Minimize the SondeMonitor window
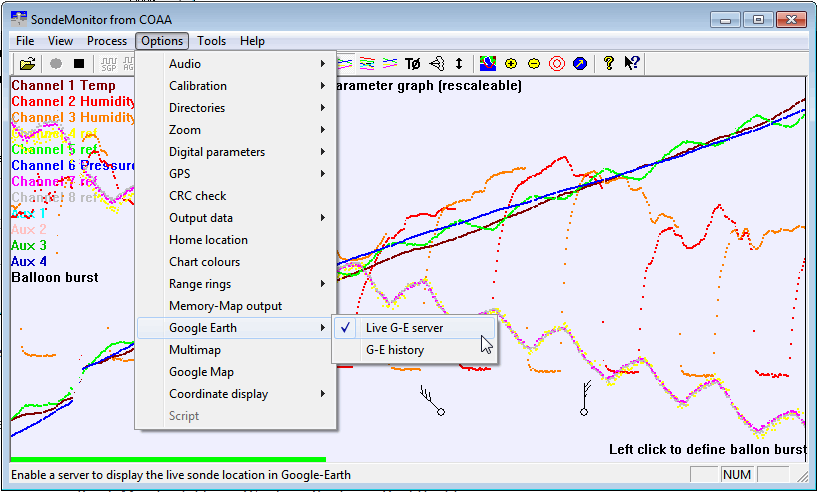This screenshot has height=492, width=818. 725,20
